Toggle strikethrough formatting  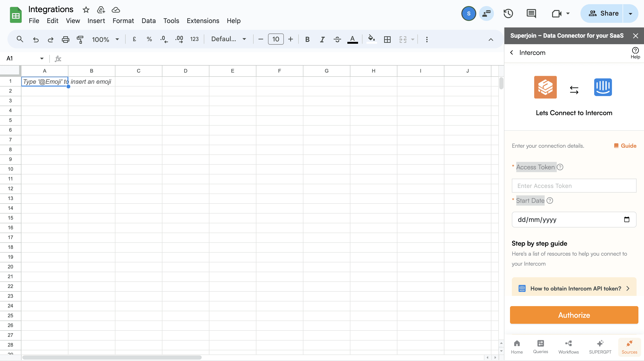tap(337, 39)
